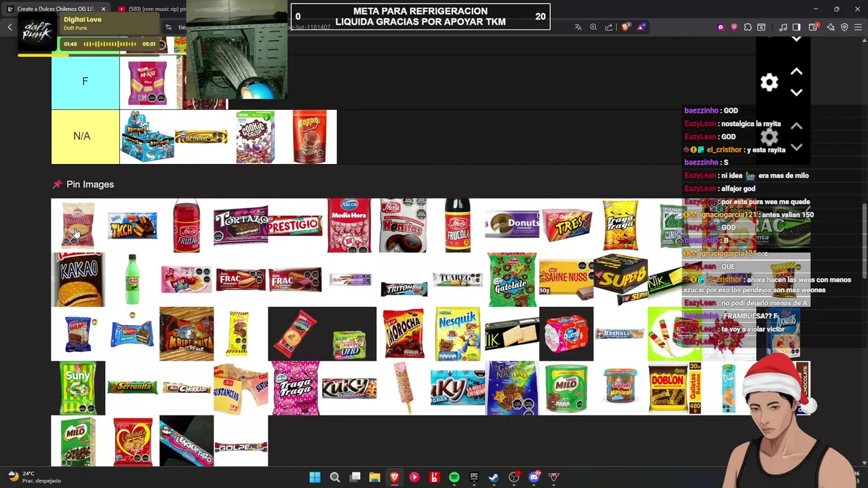Close the Dulces Chilenos browser tab
Viewport: 868px width, 488px height.
click(x=103, y=9)
